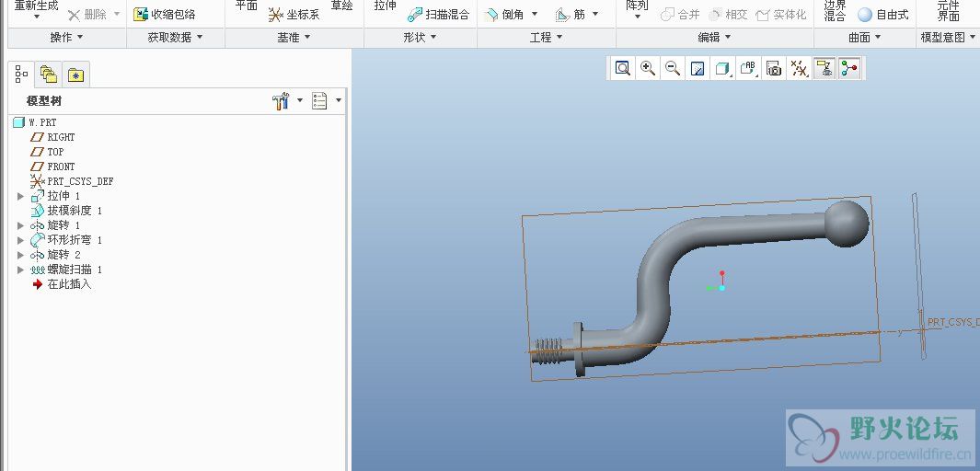Expand the 拉伸 1 feature node
This screenshot has height=471, width=980.
click(21, 196)
